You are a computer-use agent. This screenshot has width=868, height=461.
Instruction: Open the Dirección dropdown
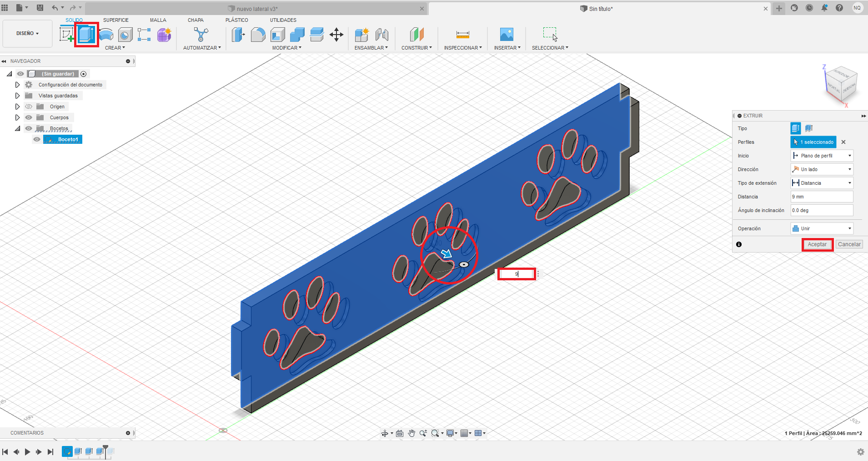click(x=822, y=169)
